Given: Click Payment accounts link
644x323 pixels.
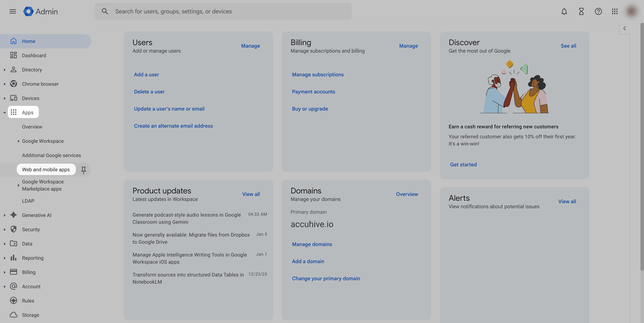Looking at the screenshot, I should (x=313, y=92).
